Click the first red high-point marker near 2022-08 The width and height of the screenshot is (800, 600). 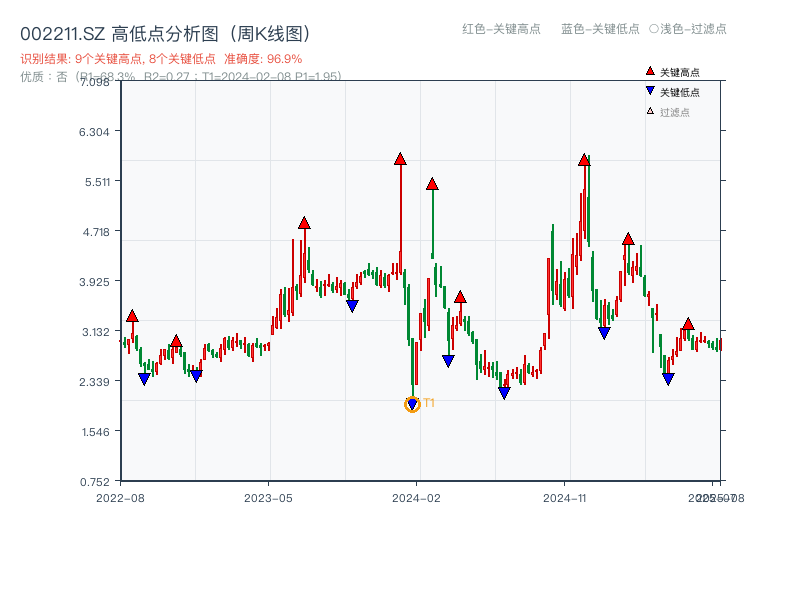tap(133, 314)
